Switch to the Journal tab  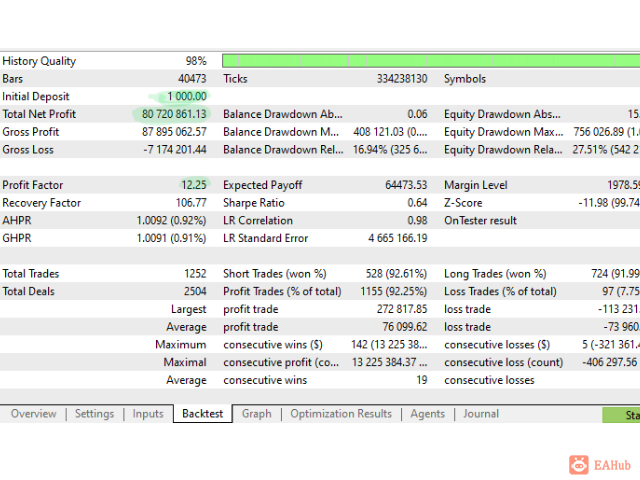coord(481,413)
